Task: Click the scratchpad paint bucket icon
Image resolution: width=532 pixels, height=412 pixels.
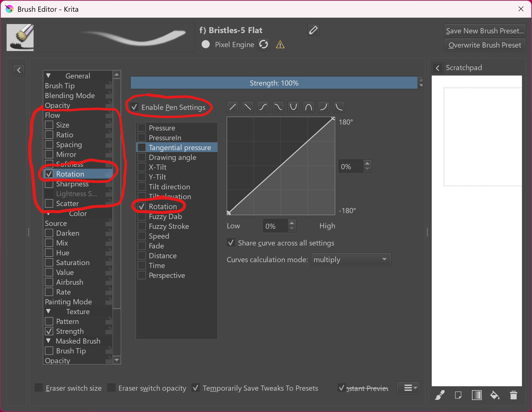Action: coord(495,395)
